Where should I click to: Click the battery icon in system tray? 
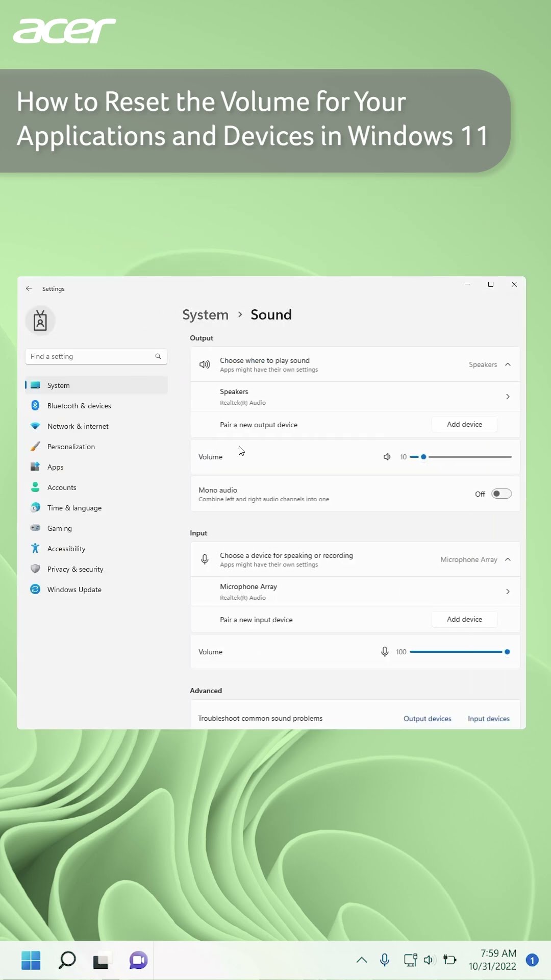point(450,960)
